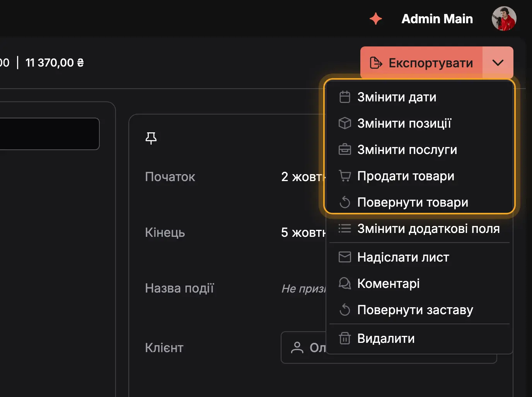The height and width of the screenshot is (397, 532).
Task: Click the Клієнт field label
Action: [164, 347]
